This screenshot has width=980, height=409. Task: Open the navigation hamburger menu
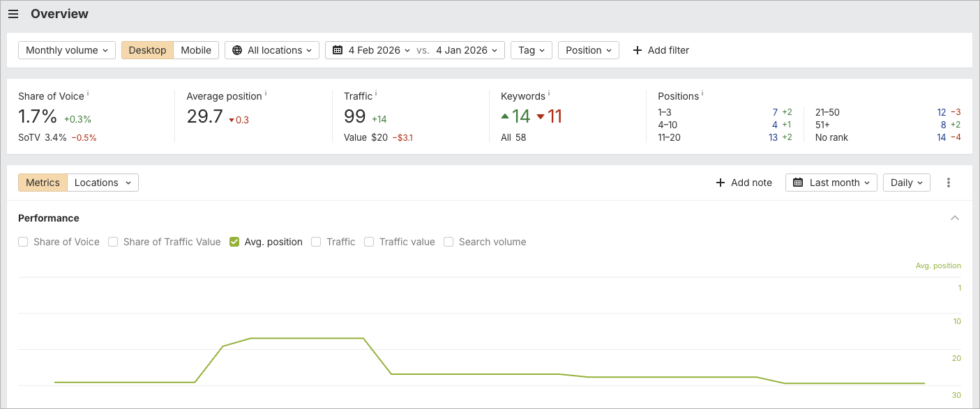[13, 13]
